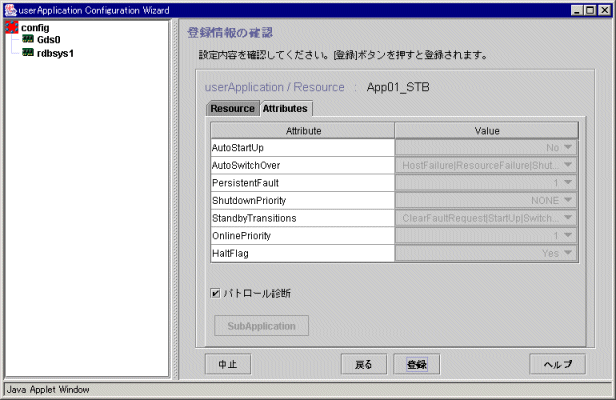
Task: Select the Gds0 tree item label
Action: point(48,40)
